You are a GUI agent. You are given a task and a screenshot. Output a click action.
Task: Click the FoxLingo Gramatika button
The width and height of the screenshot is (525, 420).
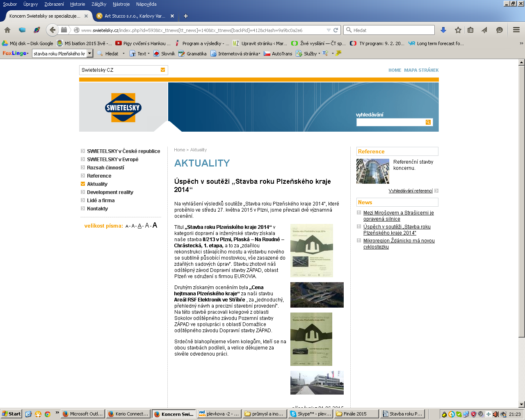pyautogui.click(x=192, y=53)
